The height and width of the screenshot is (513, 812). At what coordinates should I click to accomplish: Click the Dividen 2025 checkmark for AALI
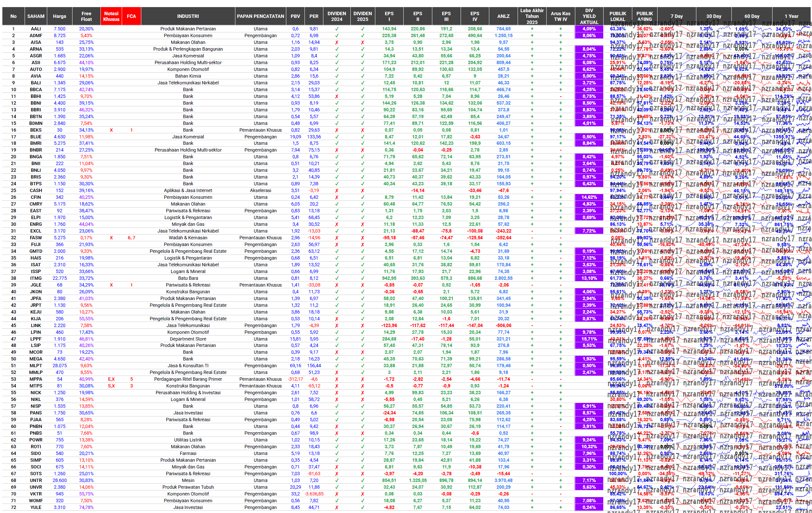click(x=362, y=29)
